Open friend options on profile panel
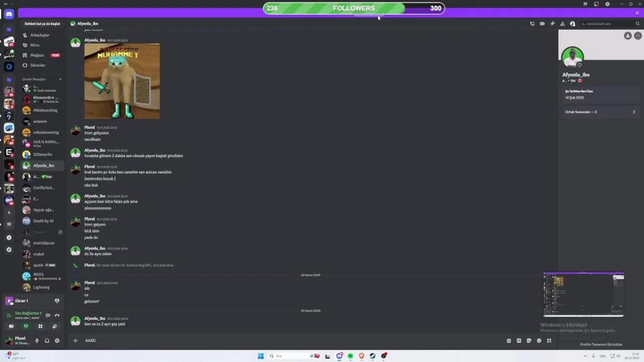 tap(627, 36)
